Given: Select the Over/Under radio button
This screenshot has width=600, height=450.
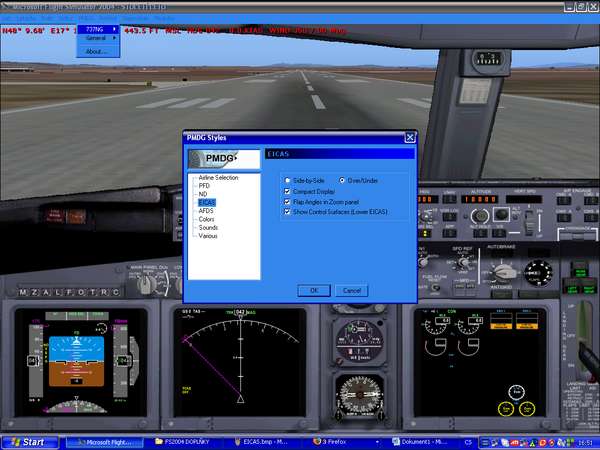Looking at the screenshot, I should pyautogui.click(x=342, y=180).
